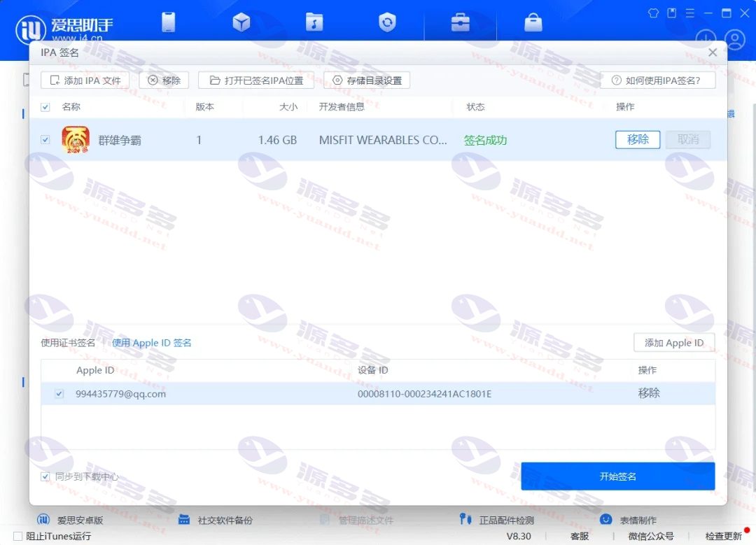Open the device (phone) tab icon
Image resolution: width=756 pixels, height=545 pixels.
pos(168,22)
